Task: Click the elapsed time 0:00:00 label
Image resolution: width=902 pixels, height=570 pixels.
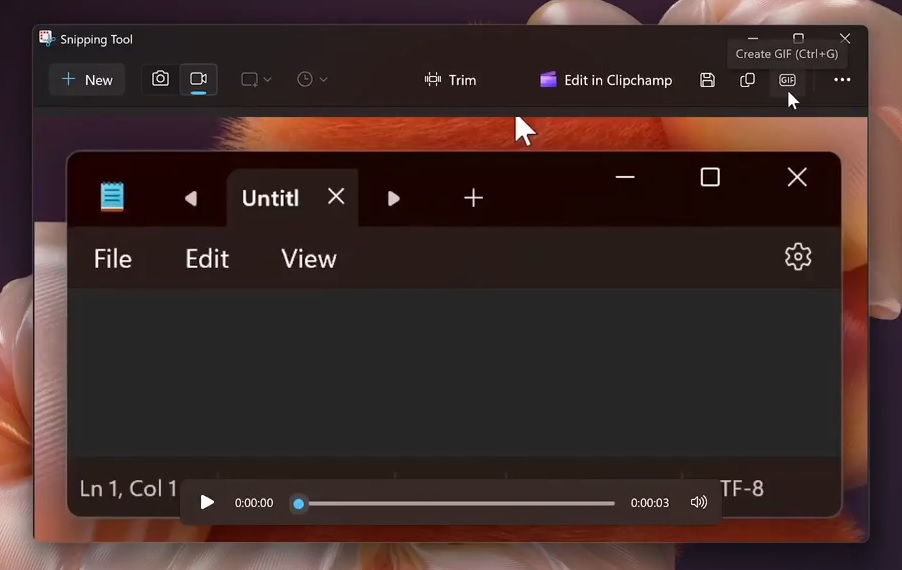Action: click(254, 503)
